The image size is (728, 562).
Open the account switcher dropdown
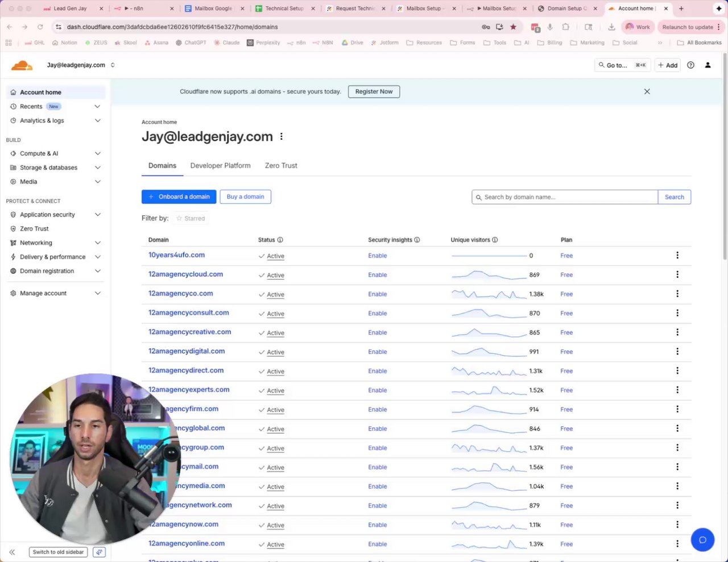(81, 65)
